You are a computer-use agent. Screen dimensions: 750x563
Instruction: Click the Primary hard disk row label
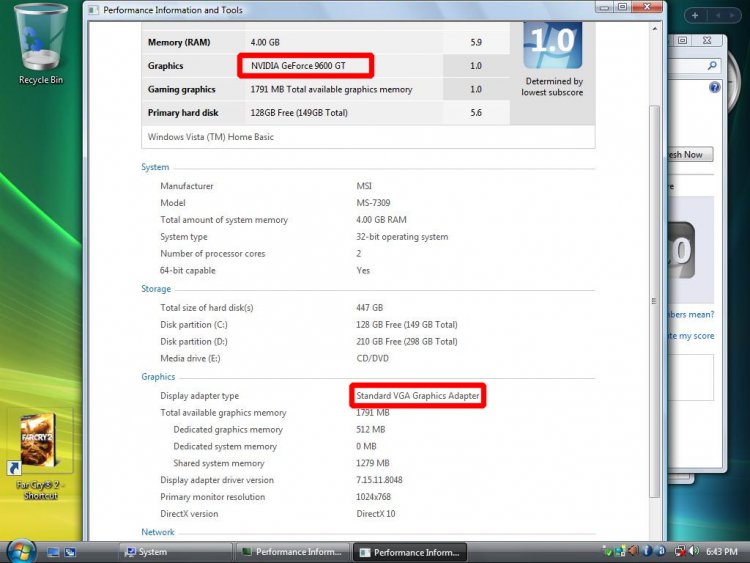point(183,113)
